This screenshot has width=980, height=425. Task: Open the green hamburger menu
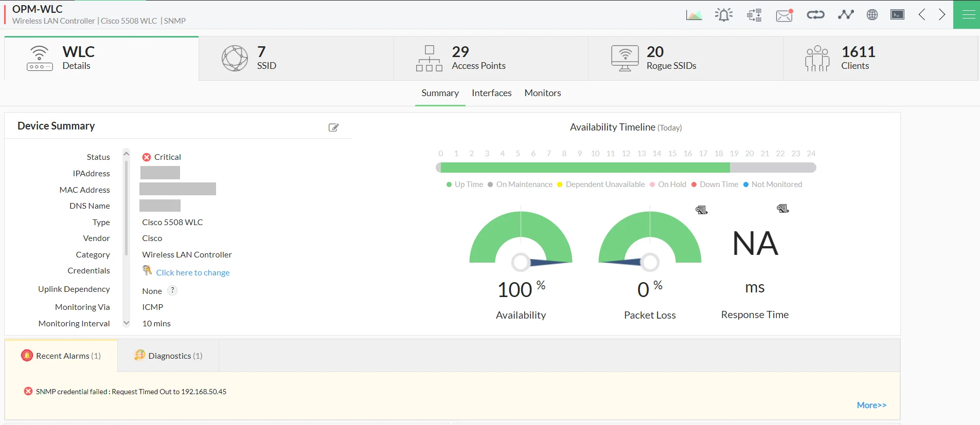(968, 14)
